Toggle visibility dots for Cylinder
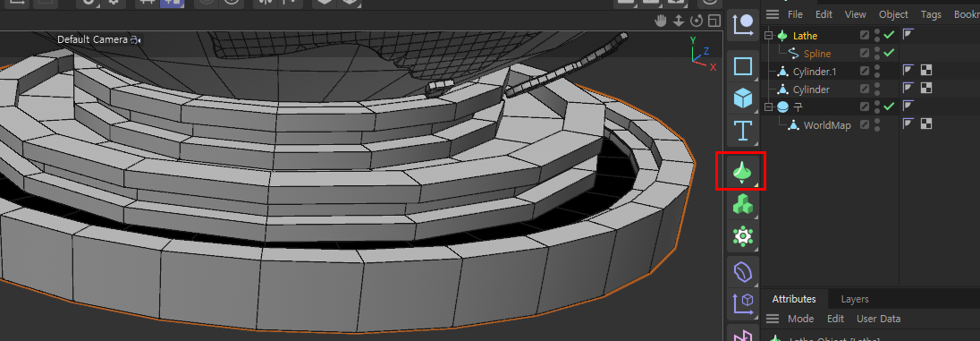The image size is (980, 341). pyautogui.click(x=877, y=89)
